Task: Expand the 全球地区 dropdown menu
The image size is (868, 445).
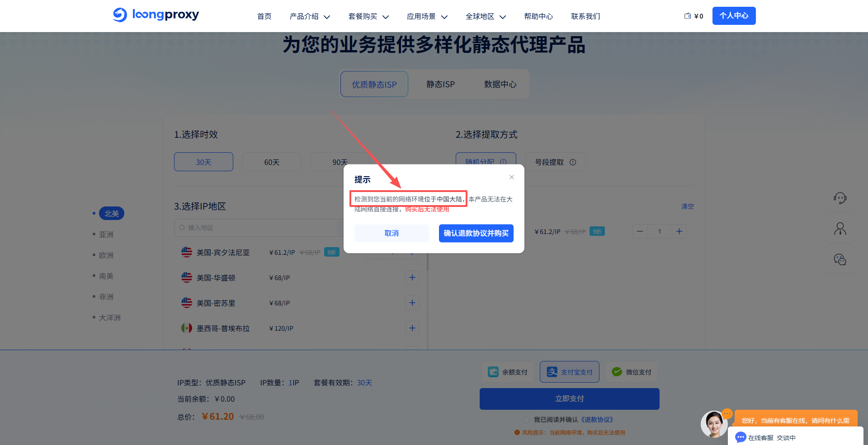Action: tap(486, 16)
